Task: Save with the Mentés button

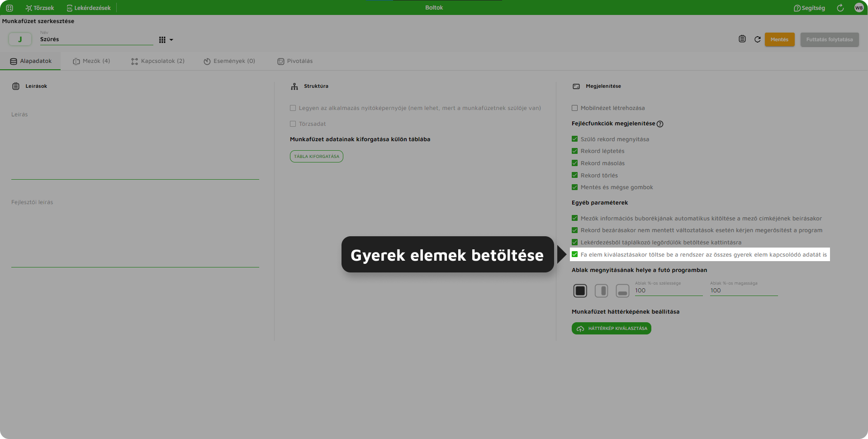Action: click(779, 39)
